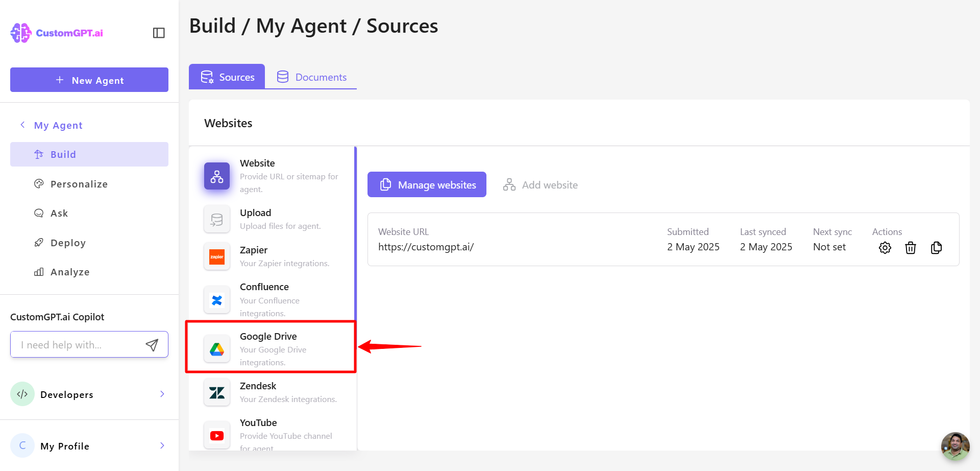The width and height of the screenshot is (980, 471).
Task: Select the YouTube source icon
Action: tap(217, 436)
